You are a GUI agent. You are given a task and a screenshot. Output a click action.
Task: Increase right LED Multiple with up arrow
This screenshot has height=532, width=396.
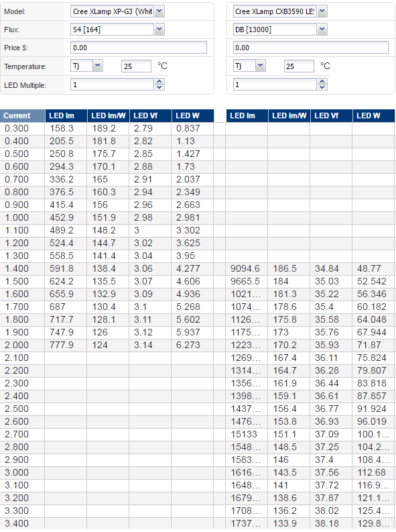coord(322,81)
